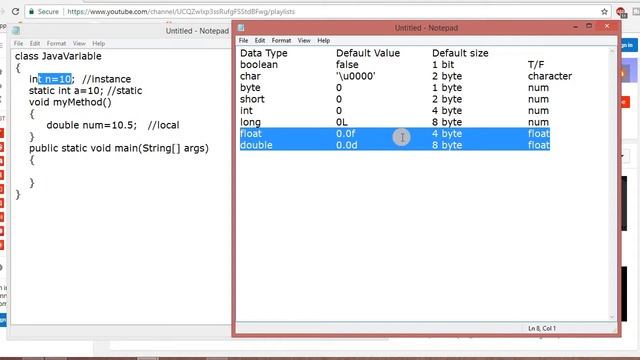Click 'character' text
This screenshot has height=360, width=640.
click(x=550, y=76)
